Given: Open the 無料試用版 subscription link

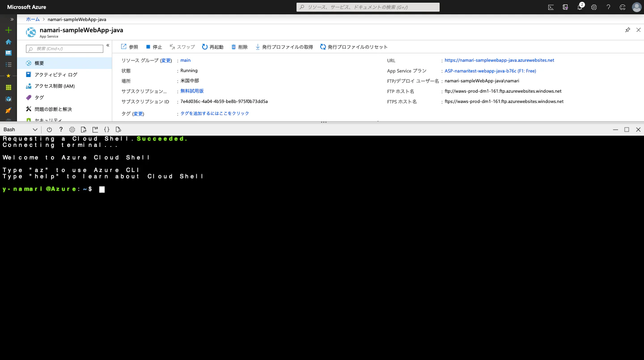Looking at the screenshot, I should pyautogui.click(x=192, y=91).
